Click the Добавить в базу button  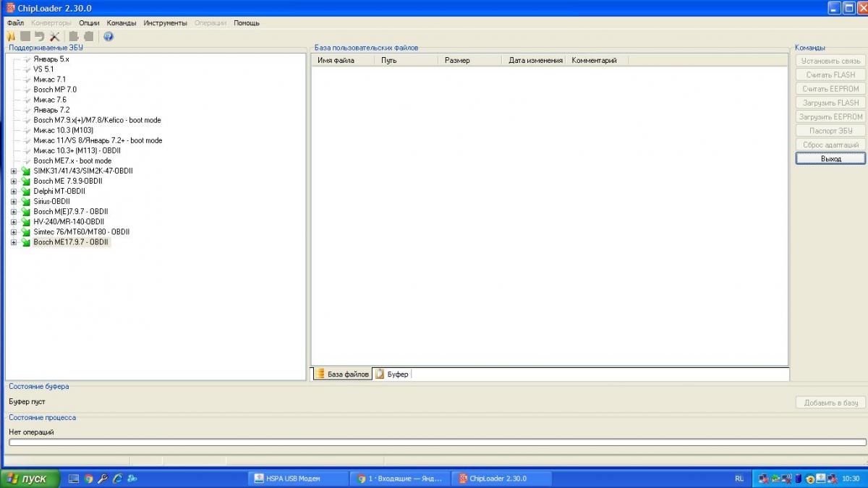click(830, 403)
